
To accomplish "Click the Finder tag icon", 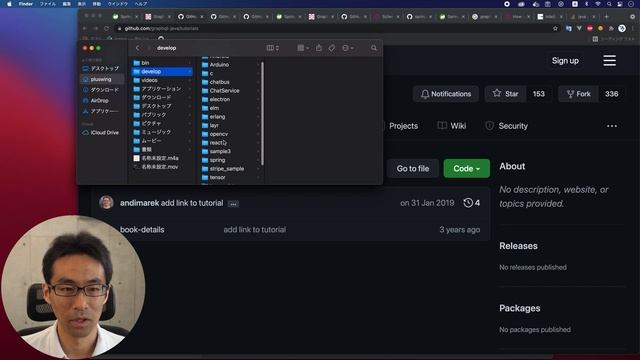I will click(331, 48).
